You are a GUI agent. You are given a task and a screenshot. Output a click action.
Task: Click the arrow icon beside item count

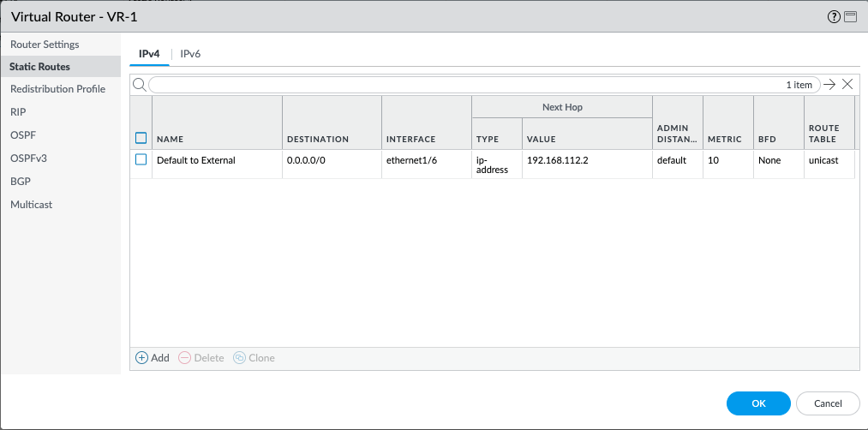click(829, 84)
